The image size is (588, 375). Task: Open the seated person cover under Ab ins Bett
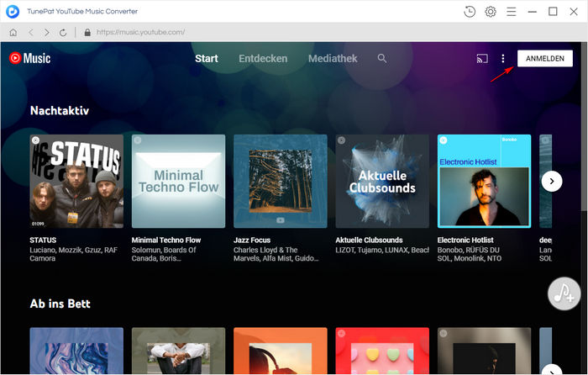point(178,351)
